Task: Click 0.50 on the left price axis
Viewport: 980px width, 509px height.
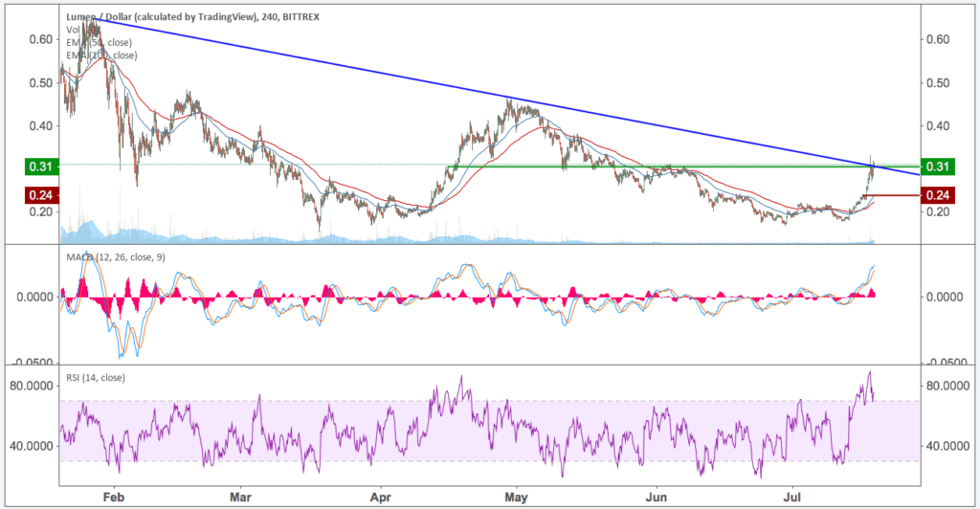Action: (41, 83)
